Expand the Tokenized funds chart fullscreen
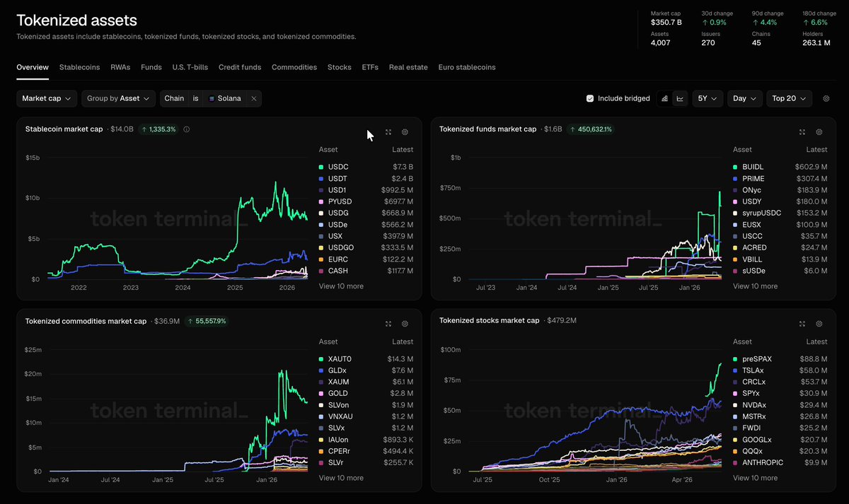 pos(802,131)
